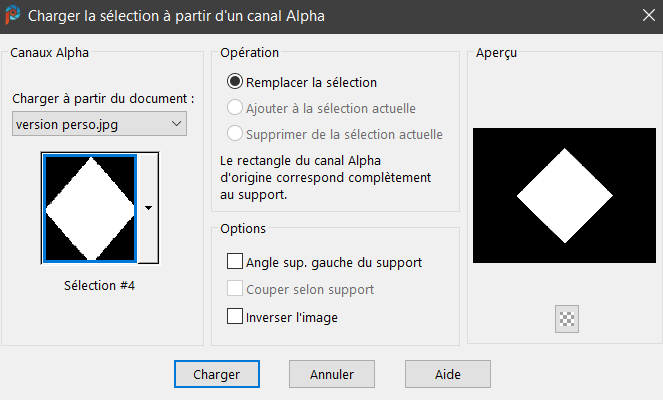Click the PaintShop Pro icon in title bar
Screen dimensions: 663x400
13,16
